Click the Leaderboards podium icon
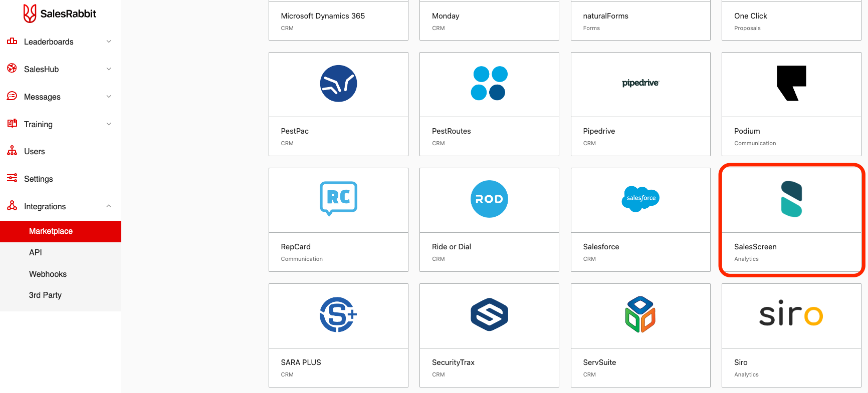This screenshot has width=868, height=393. tap(12, 41)
